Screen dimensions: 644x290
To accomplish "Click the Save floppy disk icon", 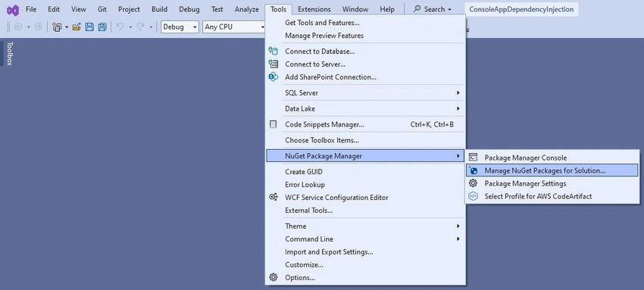I will pos(89,27).
